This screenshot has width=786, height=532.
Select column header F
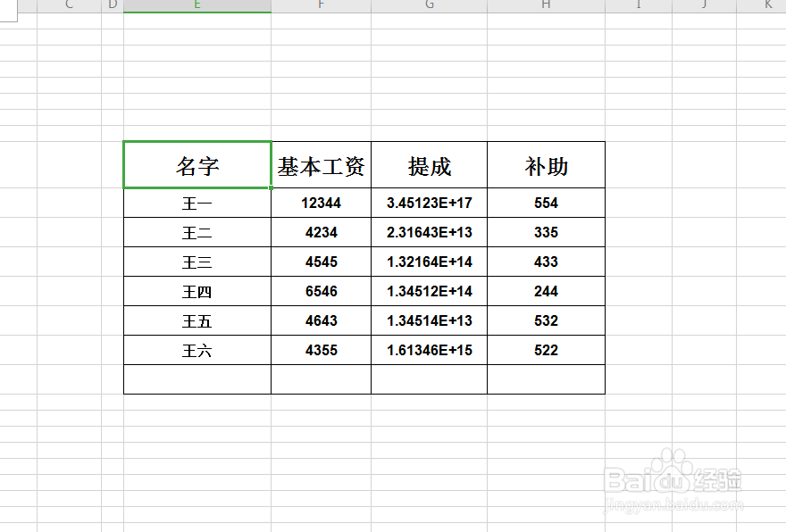tap(321, 5)
